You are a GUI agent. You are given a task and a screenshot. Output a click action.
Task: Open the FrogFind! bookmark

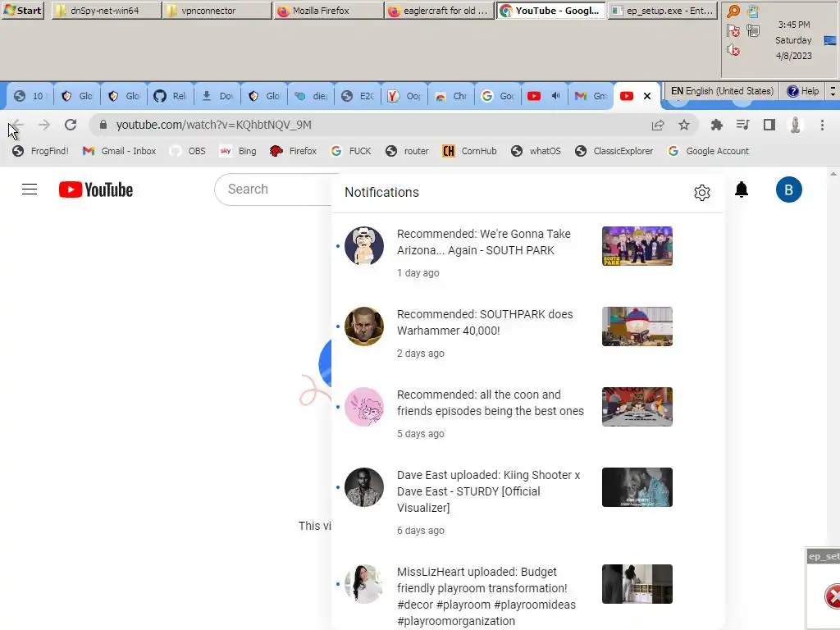[x=41, y=151]
